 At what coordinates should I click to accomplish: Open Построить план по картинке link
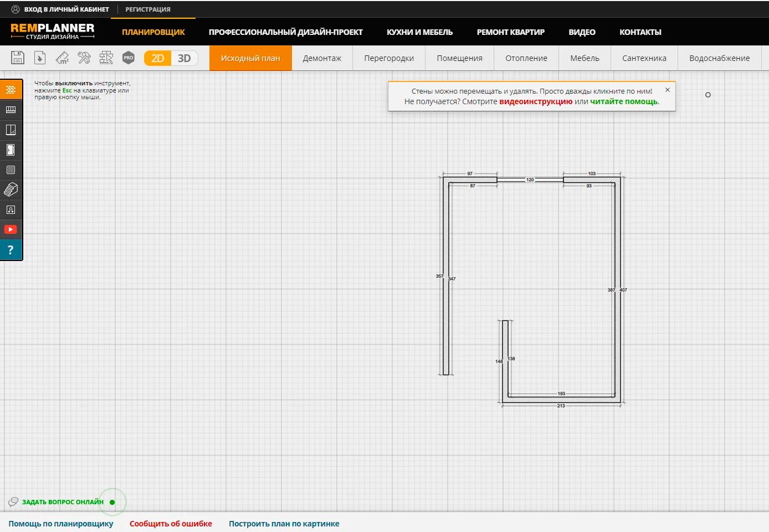pyautogui.click(x=284, y=524)
